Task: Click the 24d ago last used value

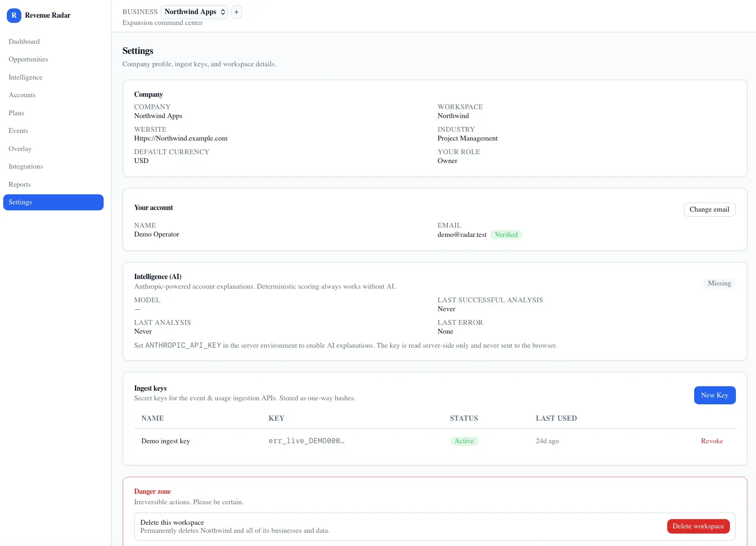Action: click(x=547, y=441)
